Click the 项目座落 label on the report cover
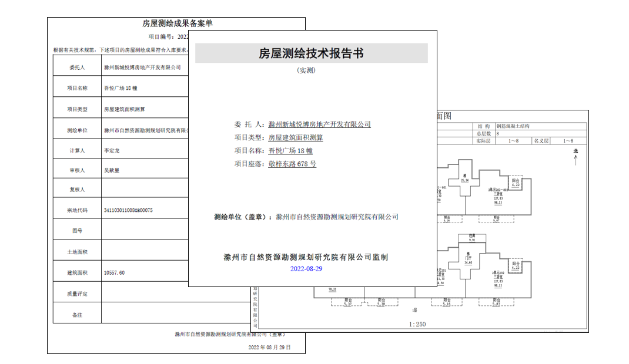The width and height of the screenshot is (629, 364). click(249, 164)
